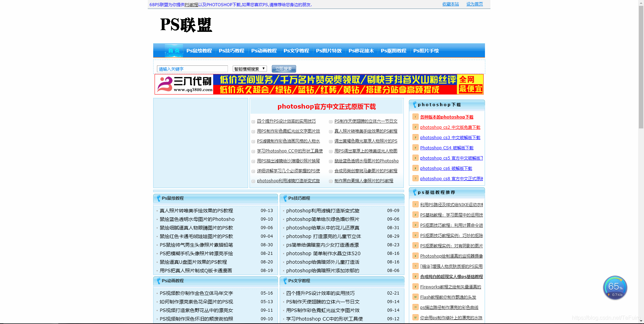This screenshot has height=324, width=644.
Task: Open Photoshop绘制逼真的监视器摄像 link
Action: click(x=451, y=256)
